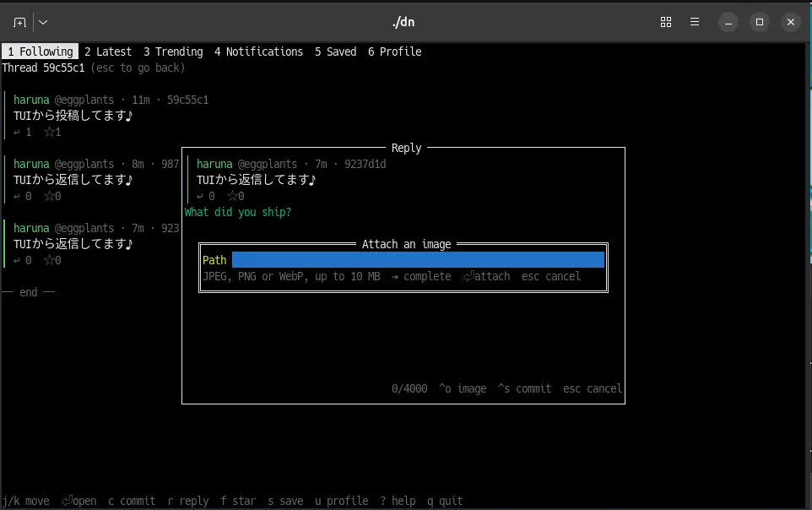Go to the Notifications tab
The image size is (812, 510).
click(x=258, y=52)
